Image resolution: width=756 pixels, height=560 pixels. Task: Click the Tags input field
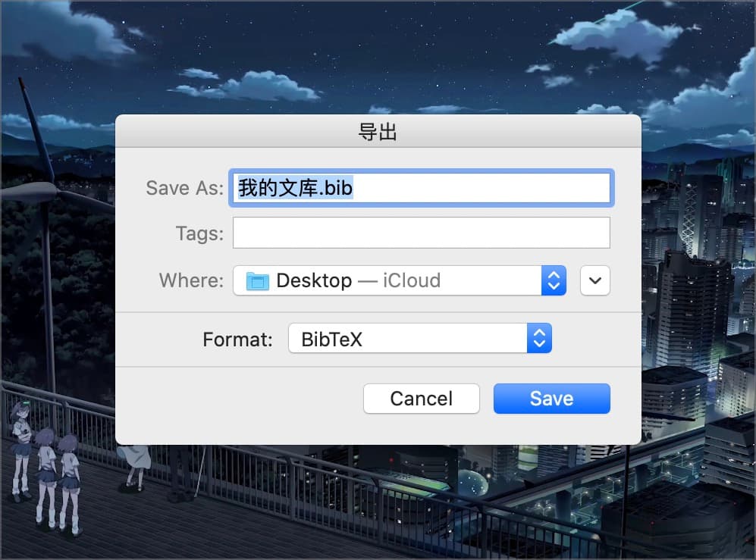click(x=422, y=233)
